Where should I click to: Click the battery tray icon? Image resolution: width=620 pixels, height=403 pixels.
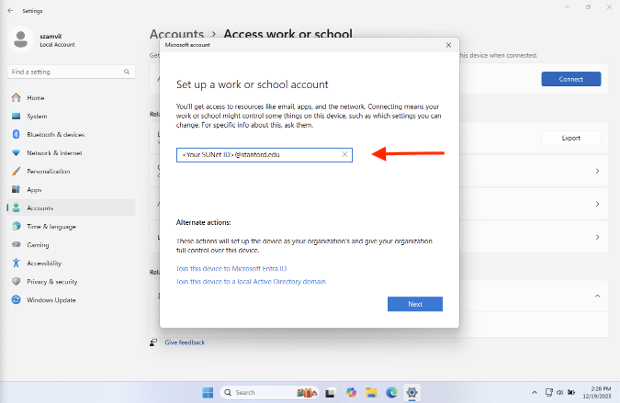coord(571,392)
